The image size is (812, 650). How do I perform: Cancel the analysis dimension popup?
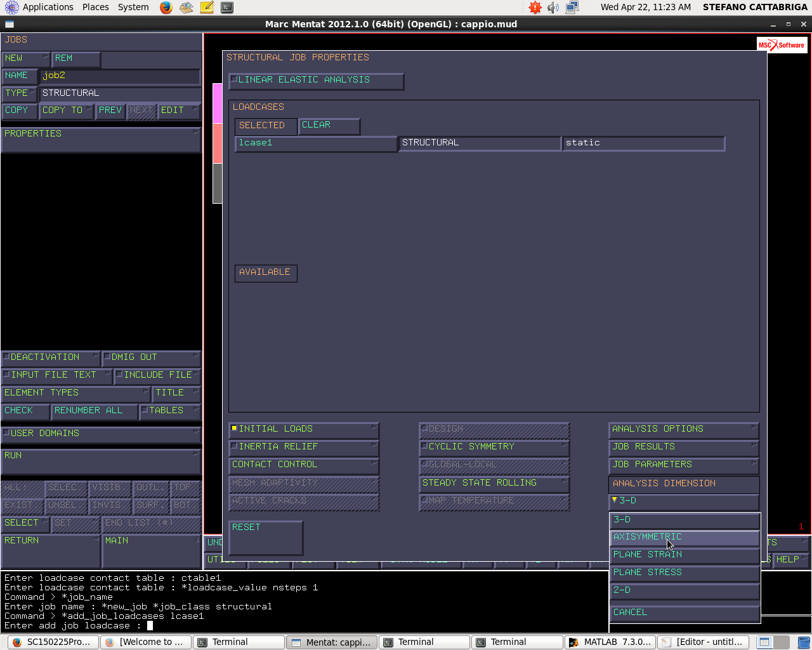click(684, 613)
